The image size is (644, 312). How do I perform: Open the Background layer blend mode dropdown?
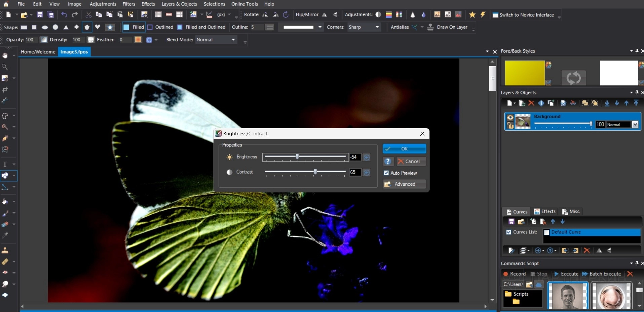tap(635, 125)
